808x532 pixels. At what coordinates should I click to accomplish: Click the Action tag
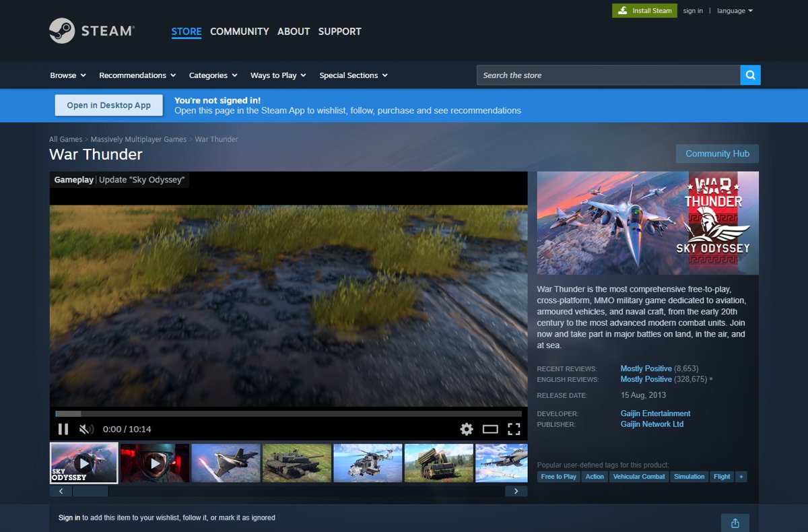(595, 476)
